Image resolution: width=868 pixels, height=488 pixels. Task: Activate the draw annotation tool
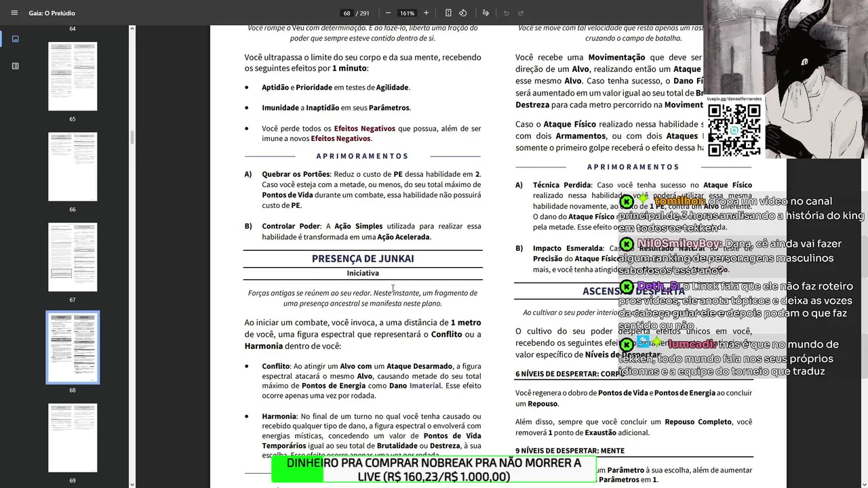coord(486,13)
